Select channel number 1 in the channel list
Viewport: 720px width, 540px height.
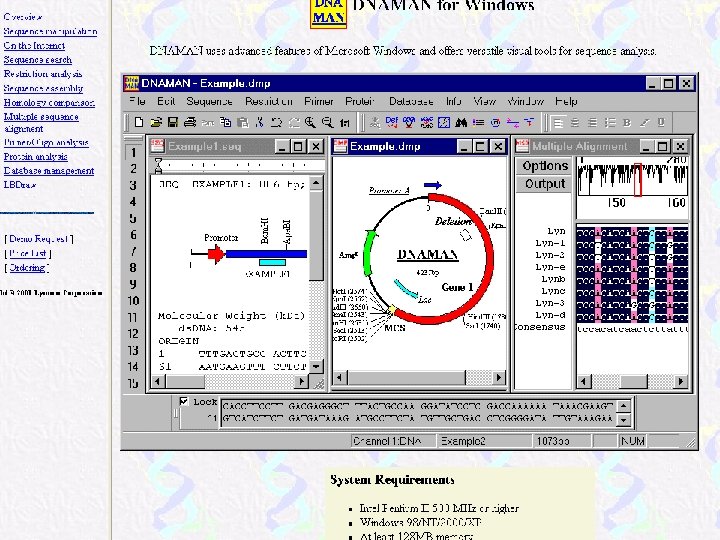(x=134, y=152)
